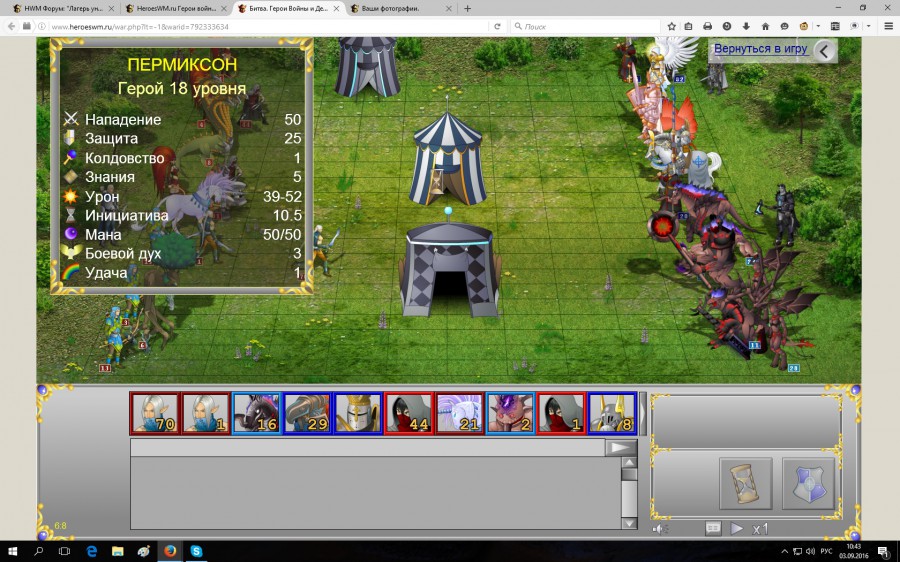The width and height of the screenshot is (900, 562).
Task: Collapse the panel with the back chevron button
Action: (824, 51)
